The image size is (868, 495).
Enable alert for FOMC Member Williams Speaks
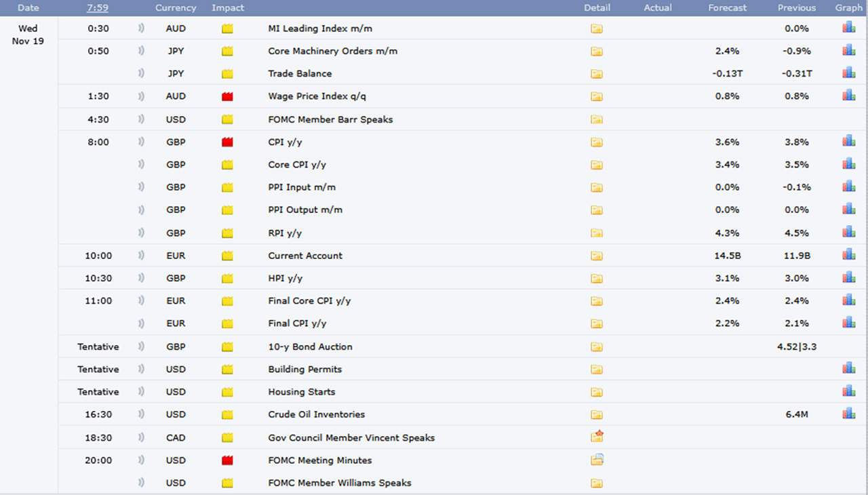point(141,483)
